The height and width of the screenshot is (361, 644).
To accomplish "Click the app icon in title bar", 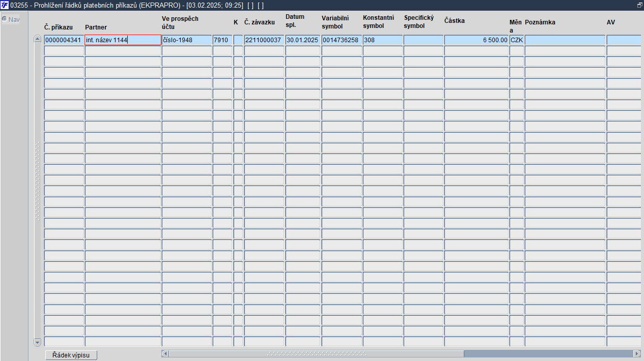I will [x=5, y=5].
